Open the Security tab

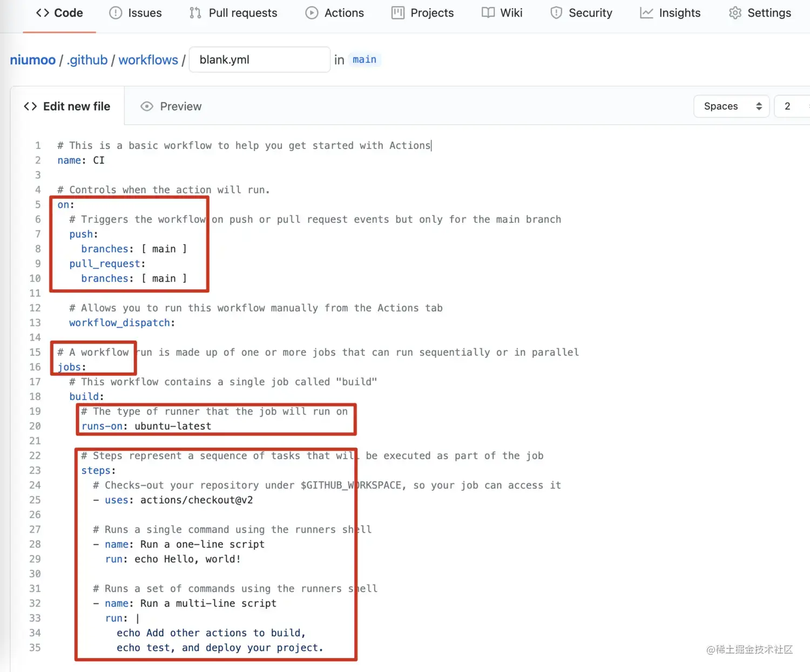pyautogui.click(x=581, y=13)
